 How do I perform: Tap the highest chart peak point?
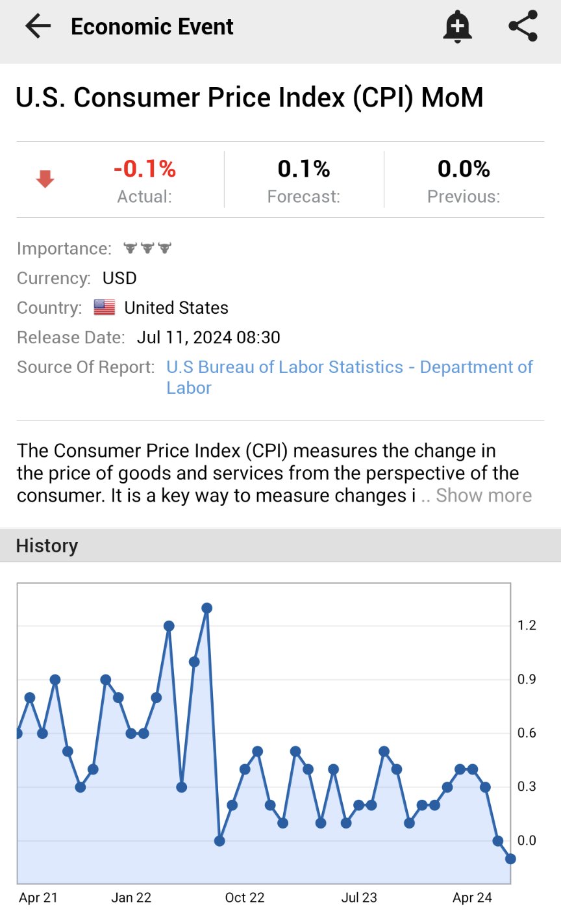tap(206, 608)
